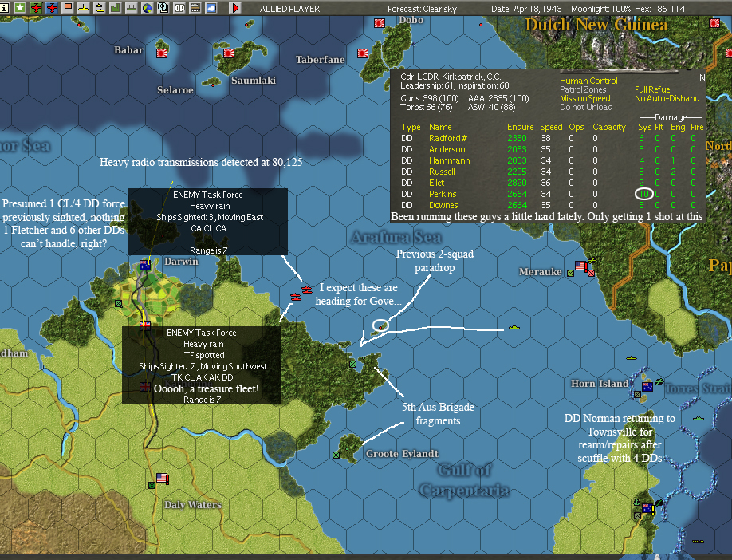
Task: Select the Japanese flag base at Saumlaki
Action: pos(229,53)
